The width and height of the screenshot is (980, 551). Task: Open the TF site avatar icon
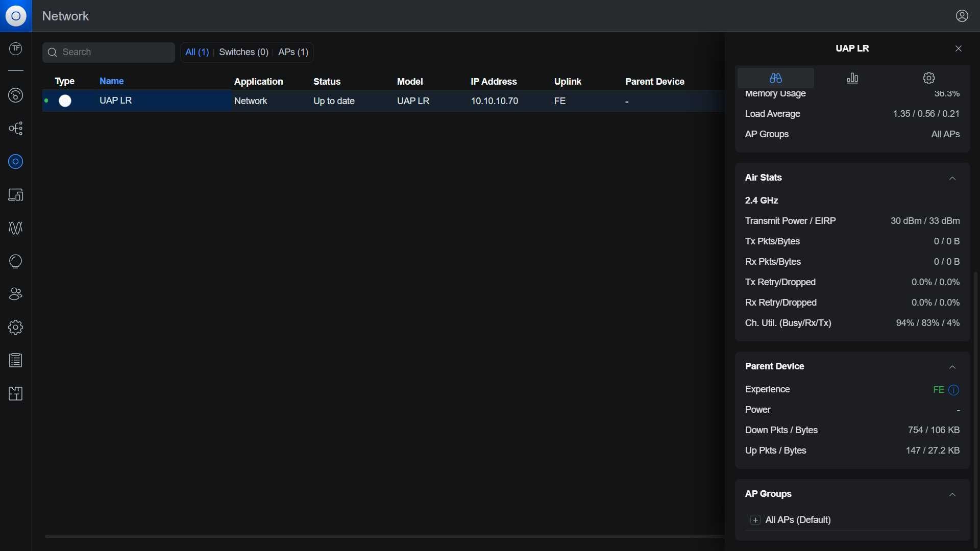tap(16, 49)
